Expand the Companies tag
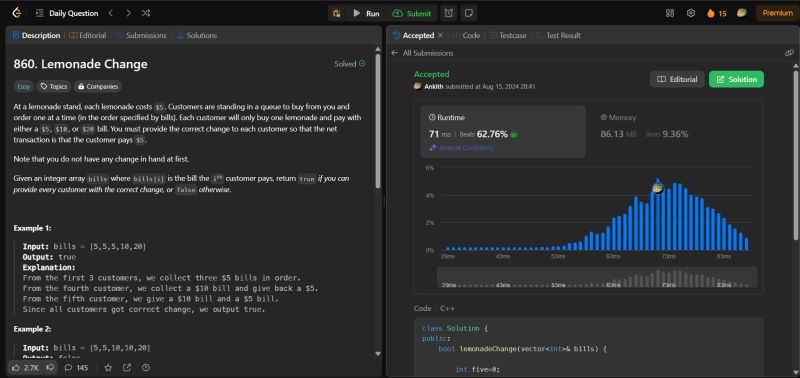Image resolution: width=800 pixels, height=378 pixels. (x=97, y=86)
